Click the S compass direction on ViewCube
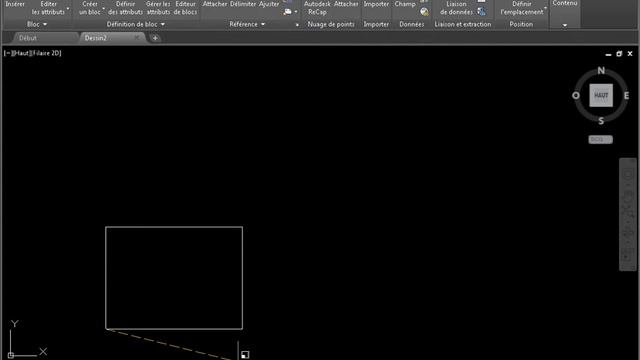 point(601,121)
